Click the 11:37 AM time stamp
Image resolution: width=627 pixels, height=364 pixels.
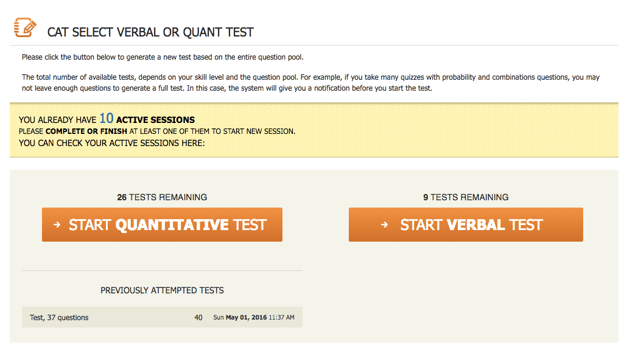pyautogui.click(x=281, y=317)
